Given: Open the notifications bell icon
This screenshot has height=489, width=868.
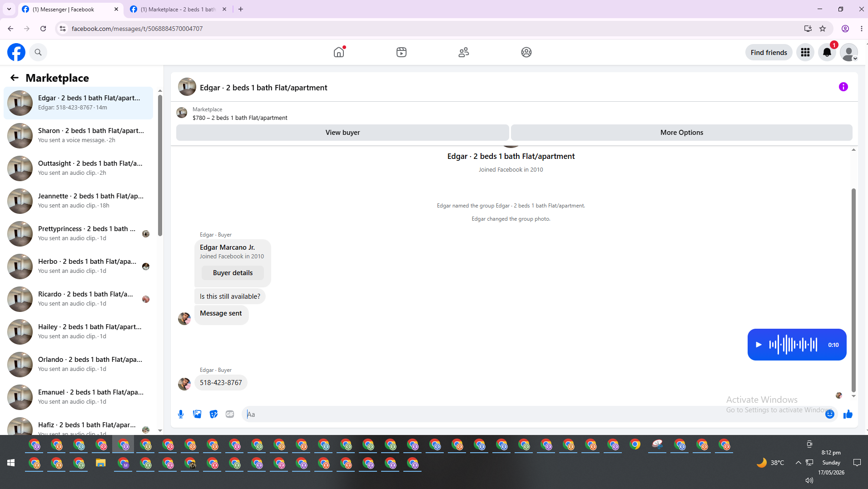Looking at the screenshot, I should (x=827, y=52).
